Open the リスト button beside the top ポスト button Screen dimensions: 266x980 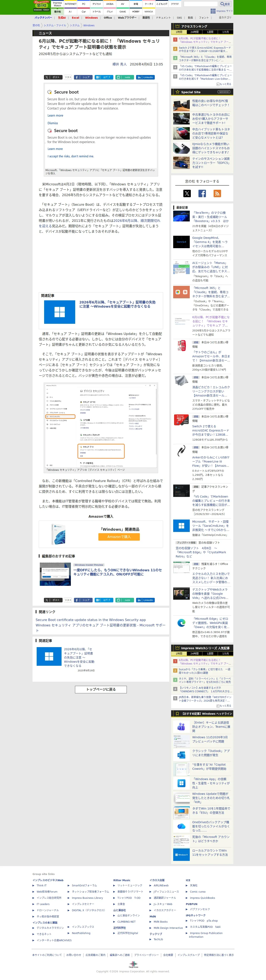click(x=68, y=77)
